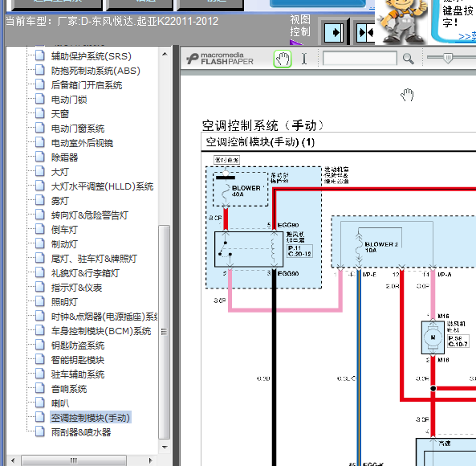Open 钥匙防盗系统 entry

point(78,345)
